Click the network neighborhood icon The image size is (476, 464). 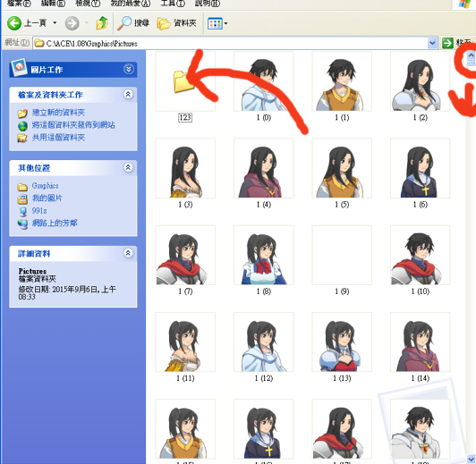pyautogui.click(x=22, y=224)
